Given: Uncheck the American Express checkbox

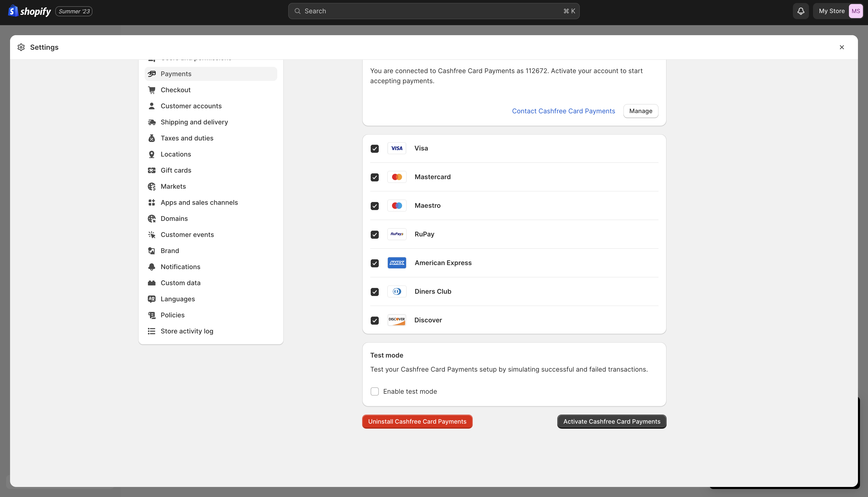Looking at the screenshot, I should [375, 263].
